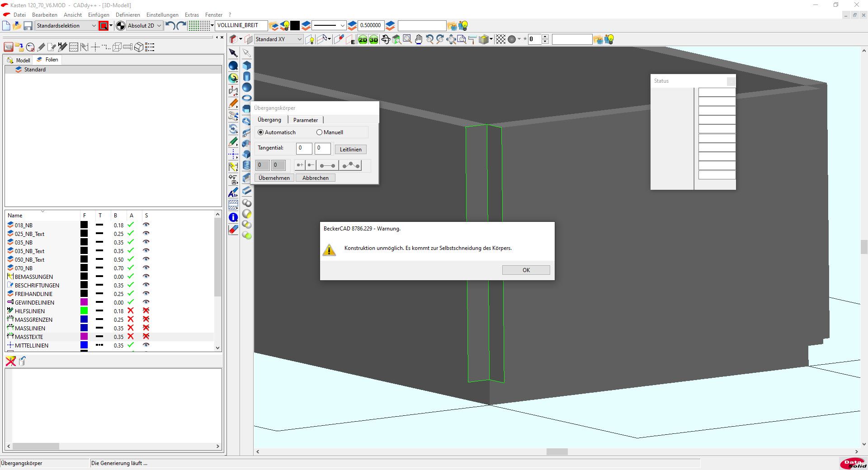Select the torus ring solid tool

(246, 98)
